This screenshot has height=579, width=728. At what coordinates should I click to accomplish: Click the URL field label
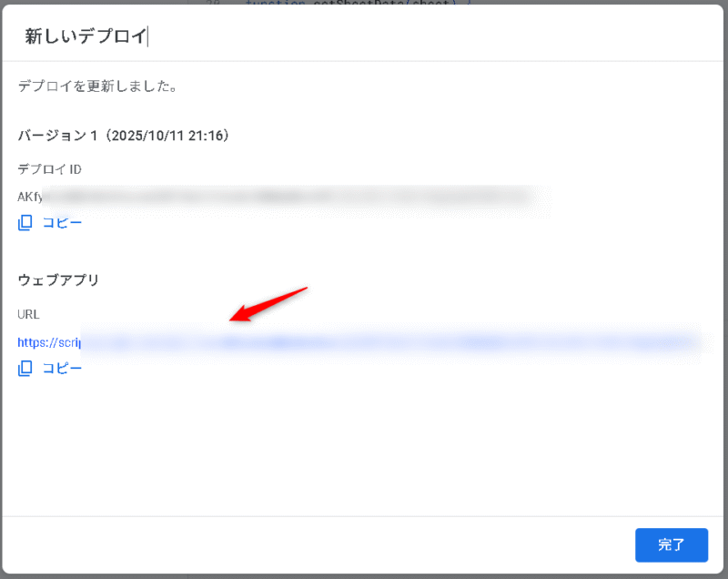(x=29, y=313)
